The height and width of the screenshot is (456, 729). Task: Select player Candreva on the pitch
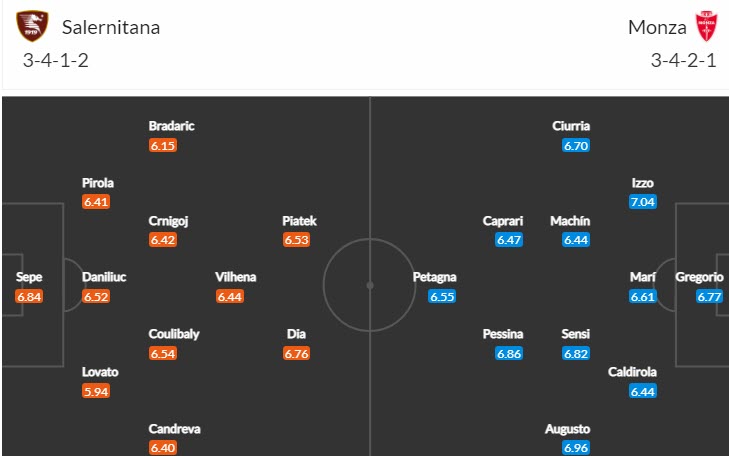pyautogui.click(x=174, y=429)
